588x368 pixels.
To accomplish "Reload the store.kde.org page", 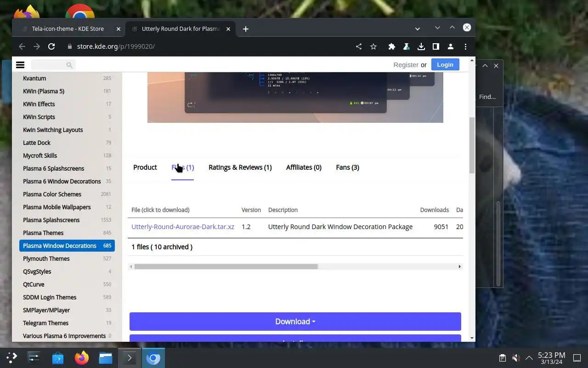I will (51, 46).
